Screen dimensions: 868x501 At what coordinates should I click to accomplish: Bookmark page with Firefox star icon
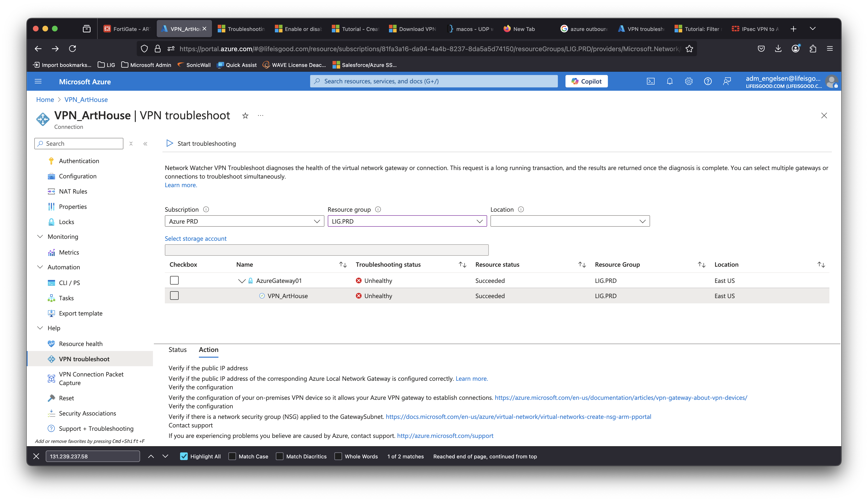pos(689,49)
